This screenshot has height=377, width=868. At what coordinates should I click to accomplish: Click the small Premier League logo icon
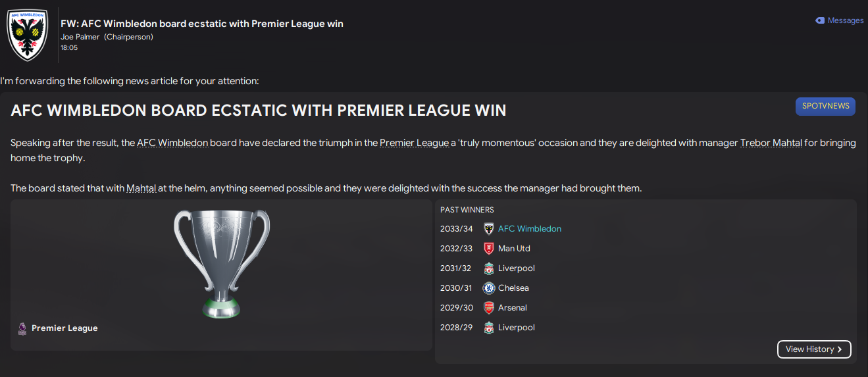22,328
